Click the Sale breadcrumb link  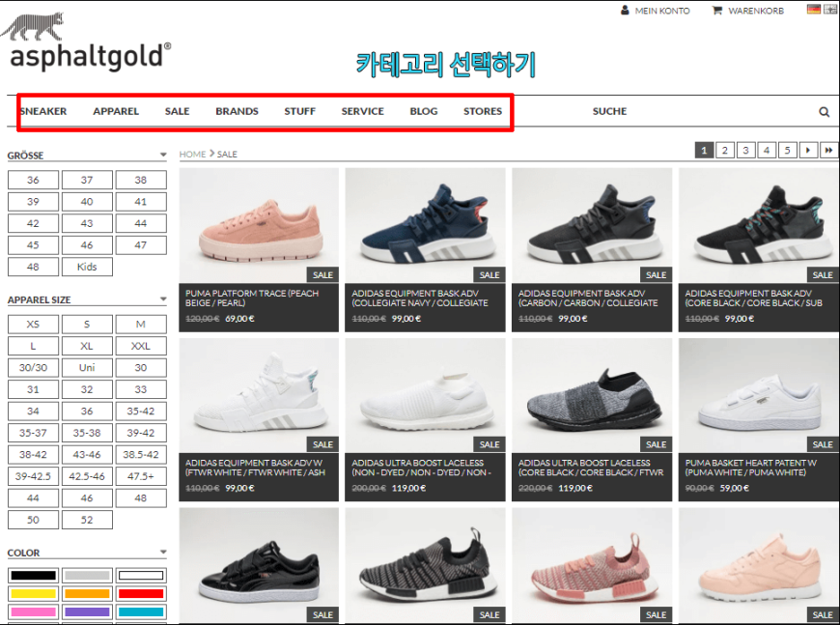click(x=227, y=154)
